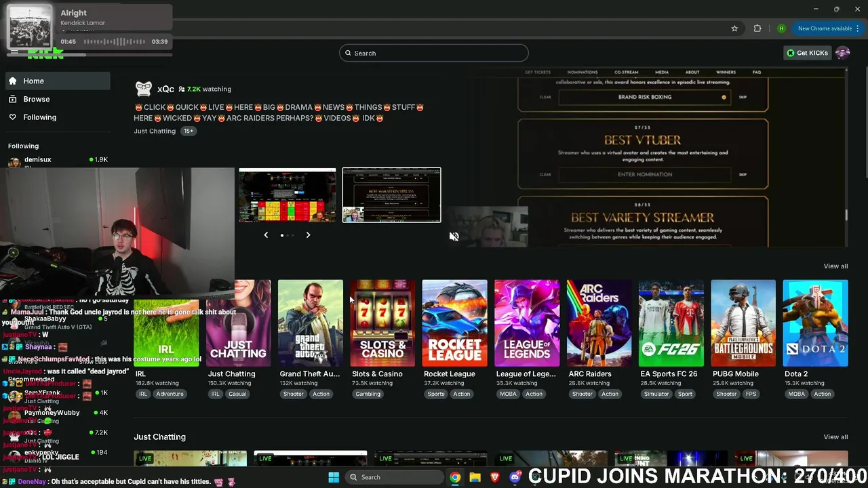The width and height of the screenshot is (868, 488).
Task: Open the League of Legends category card
Action: pyautogui.click(x=527, y=323)
